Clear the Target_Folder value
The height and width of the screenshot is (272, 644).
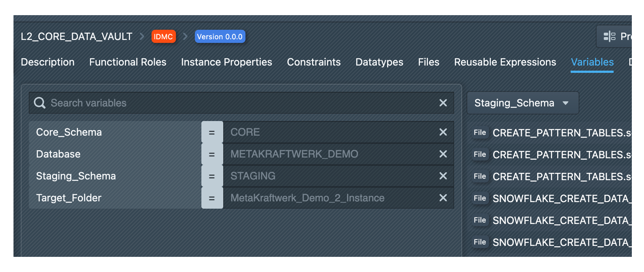point(443,198)
